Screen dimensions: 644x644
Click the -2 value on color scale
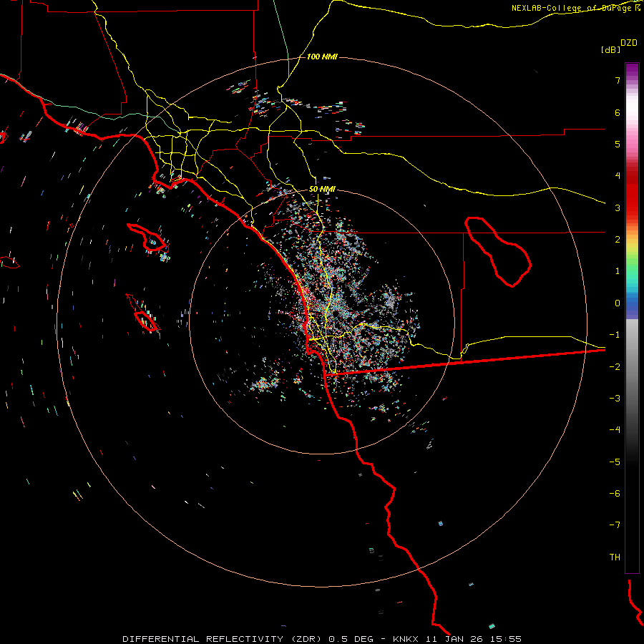coord(615,367)
